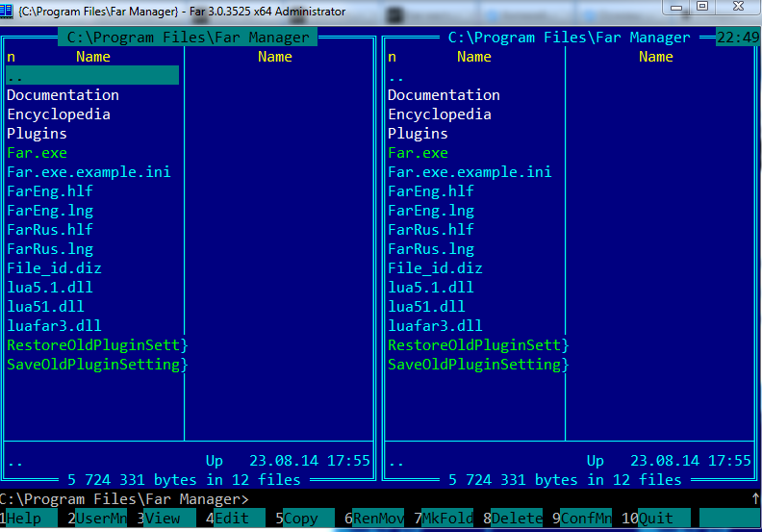Click the 'n' sort letter in left panel
The height and width of the screenshot is (532, 762).
pyautogui.click(x=12, y=58)
